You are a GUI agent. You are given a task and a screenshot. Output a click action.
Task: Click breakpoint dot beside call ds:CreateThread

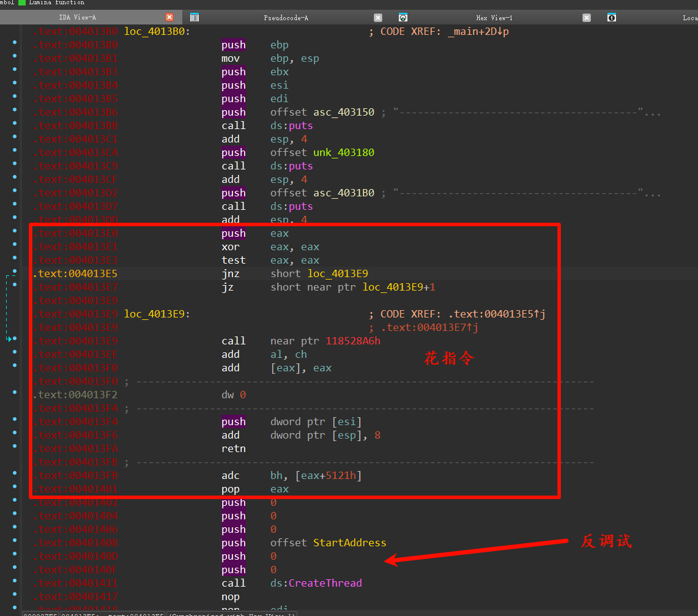15,581
